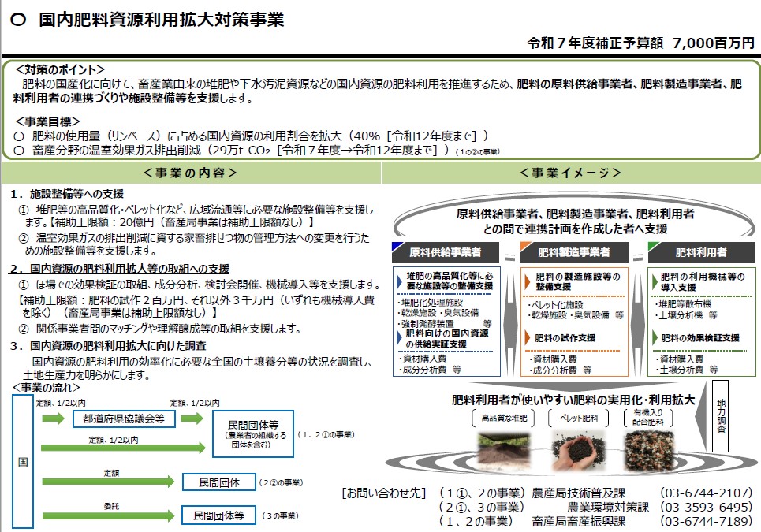Click the 都道府県協議会等 box
The height and width of the screenshot is (532, 761).
[124, 419]
